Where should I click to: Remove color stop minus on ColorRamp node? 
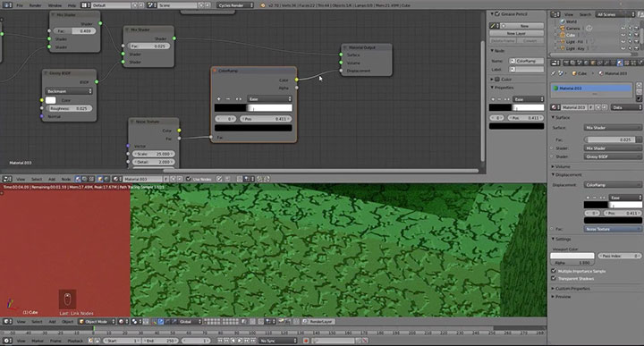228,99
